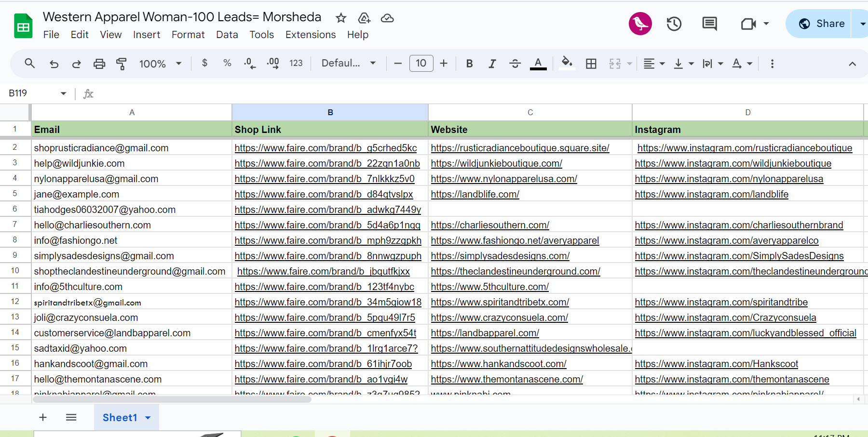Redo the last action
This screenshot has width=868, height=437.
coord(76,64)
